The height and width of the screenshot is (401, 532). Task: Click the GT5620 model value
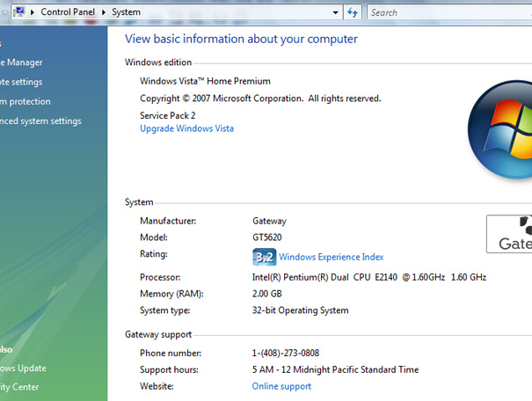tap(267, 237)
